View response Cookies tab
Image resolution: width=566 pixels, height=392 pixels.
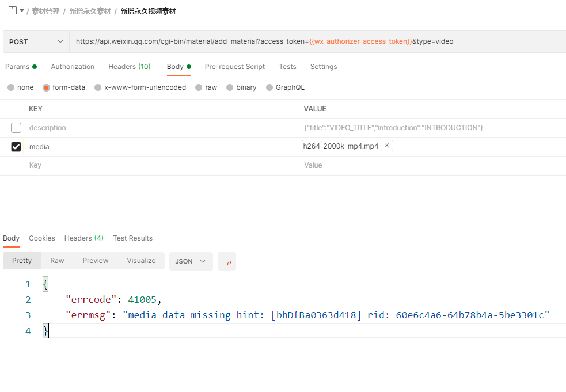[x=42, y=238]
